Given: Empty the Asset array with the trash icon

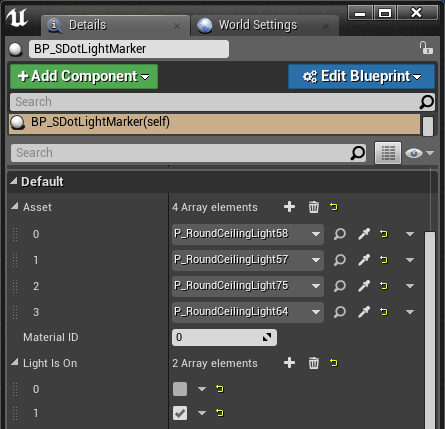Looking at the screenshot, I should pyautogui.click(x=313, y=207).
